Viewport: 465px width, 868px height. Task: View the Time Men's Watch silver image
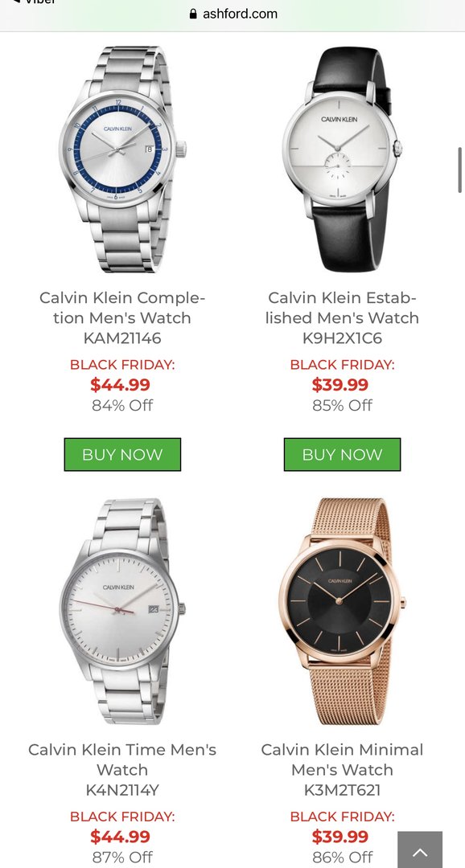click(122, 611)
